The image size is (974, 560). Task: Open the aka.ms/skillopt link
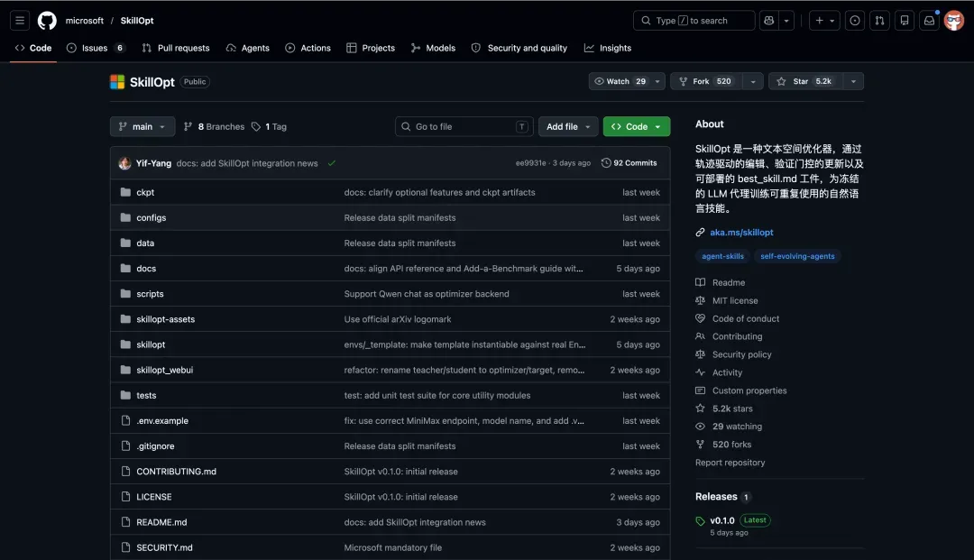pyautogui.click(x=741, y=232)
